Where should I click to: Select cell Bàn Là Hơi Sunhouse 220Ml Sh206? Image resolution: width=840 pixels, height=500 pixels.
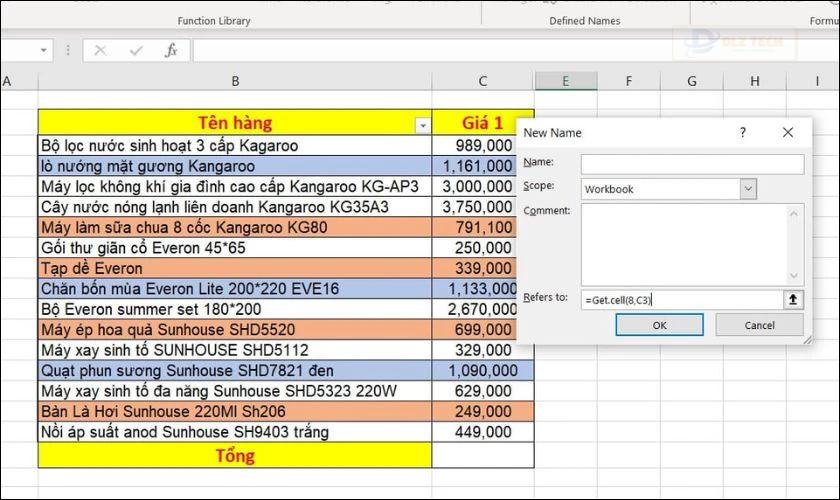[235, 411]
